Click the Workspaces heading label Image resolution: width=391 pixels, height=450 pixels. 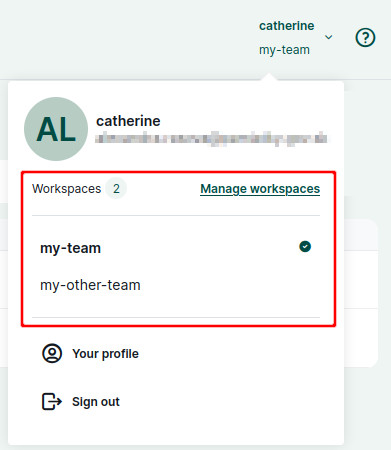(67, 189)
